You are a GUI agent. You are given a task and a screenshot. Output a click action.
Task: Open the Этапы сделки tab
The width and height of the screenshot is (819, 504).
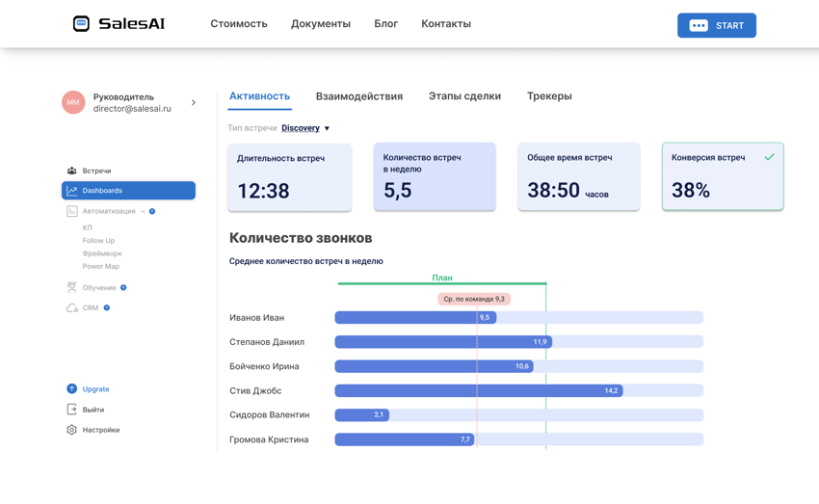click(x=464, y=96)
